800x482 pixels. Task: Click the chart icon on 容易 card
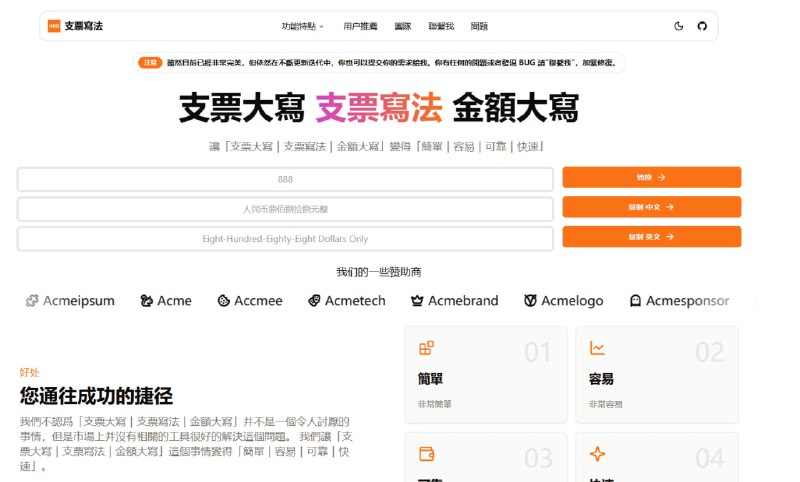click(597, 348)
